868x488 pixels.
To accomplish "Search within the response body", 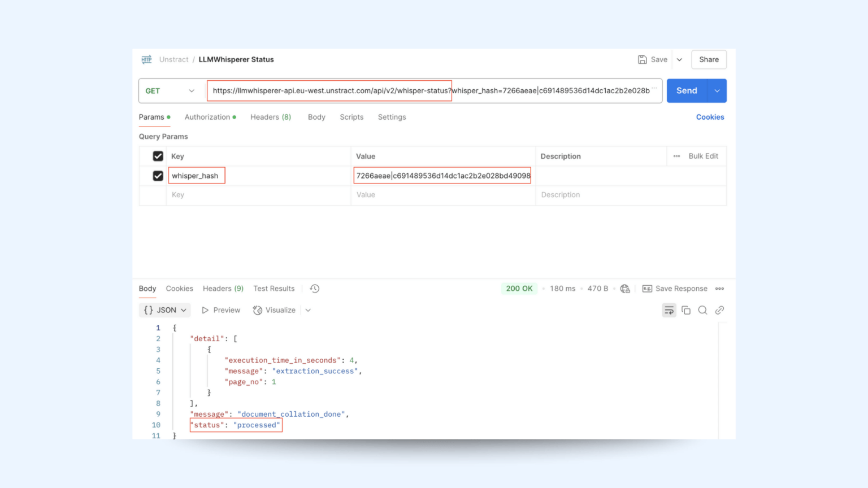I will pyautogui.click(x=702, y=310).
